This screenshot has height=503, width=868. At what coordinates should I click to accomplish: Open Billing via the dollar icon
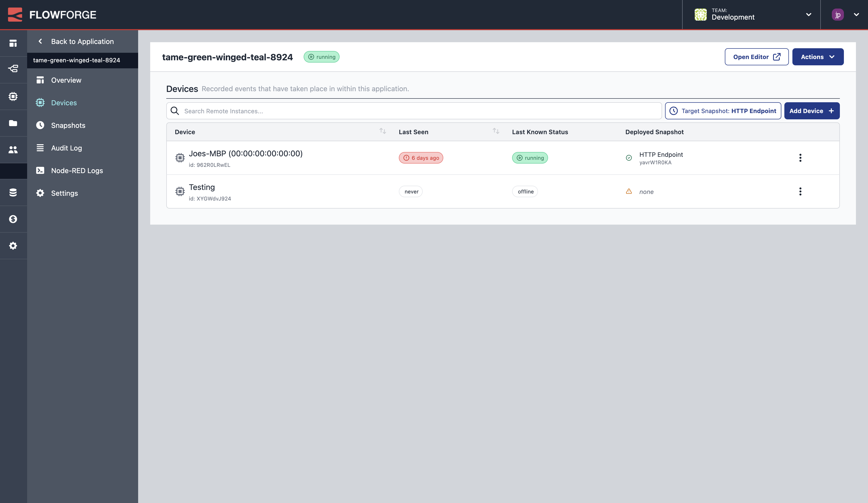(13, 219)
